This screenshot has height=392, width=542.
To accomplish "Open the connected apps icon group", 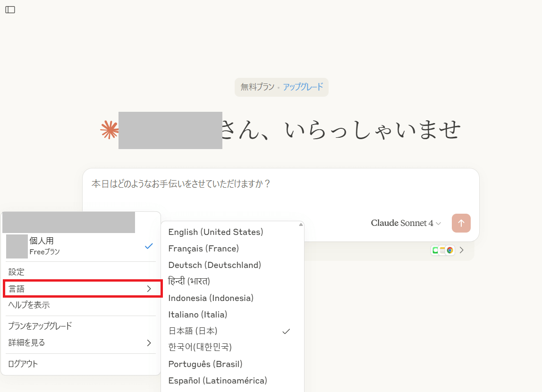I will point(442,250).
